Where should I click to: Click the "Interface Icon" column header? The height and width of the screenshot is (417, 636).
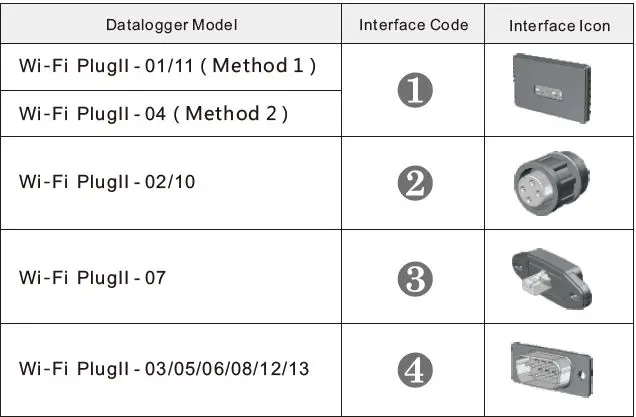(559, 25)
